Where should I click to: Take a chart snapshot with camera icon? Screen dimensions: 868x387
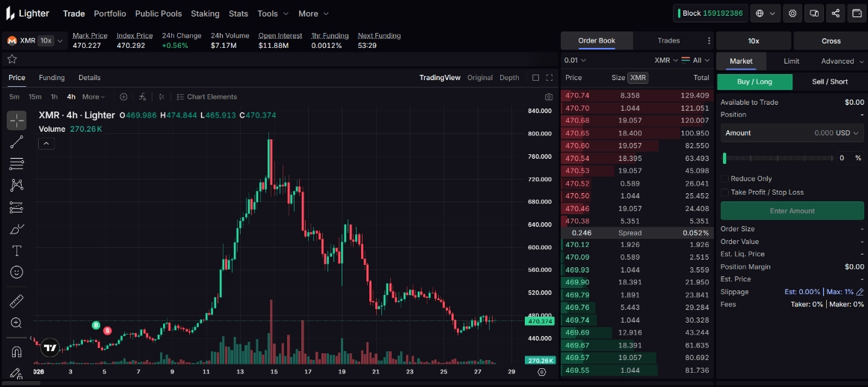[549, 97]
